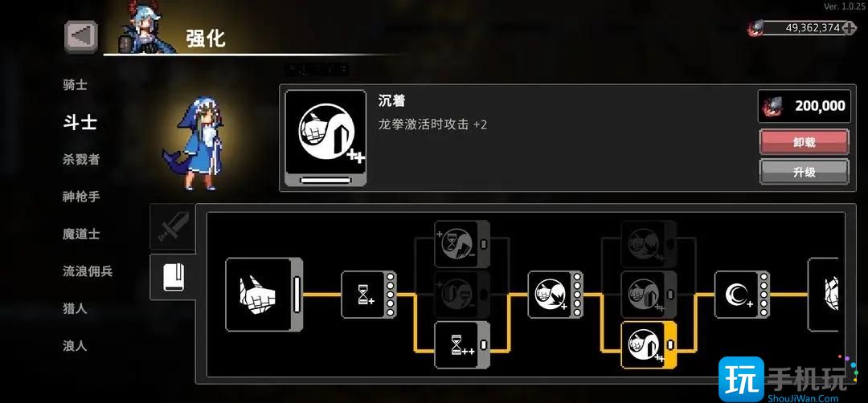Open the sword tab icon
The height and width of the screenshot is (403, 868).
[x=173, y=226]
